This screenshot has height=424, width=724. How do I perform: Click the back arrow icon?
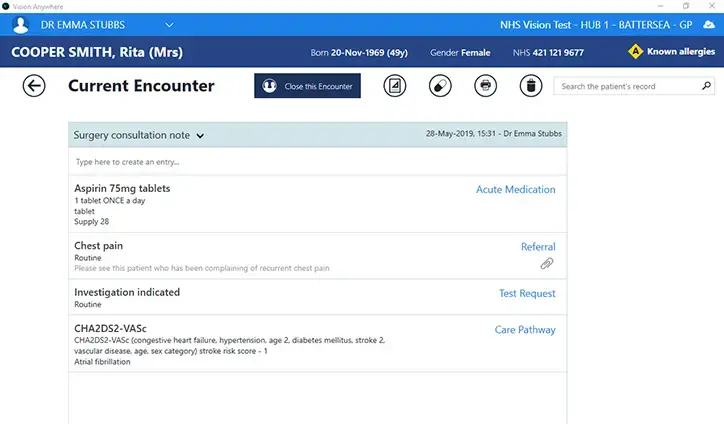(x=34, y=86)
